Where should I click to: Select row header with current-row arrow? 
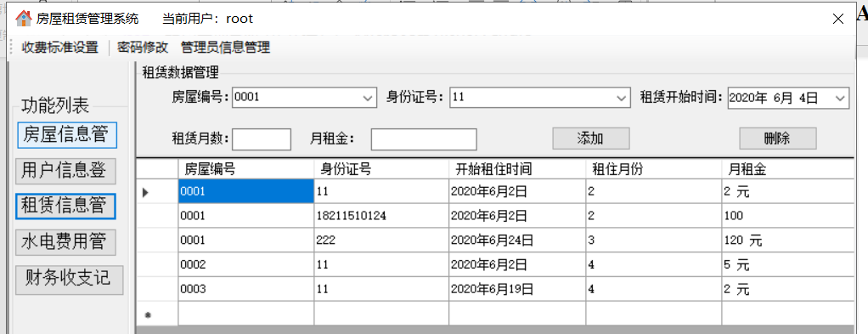156,192
